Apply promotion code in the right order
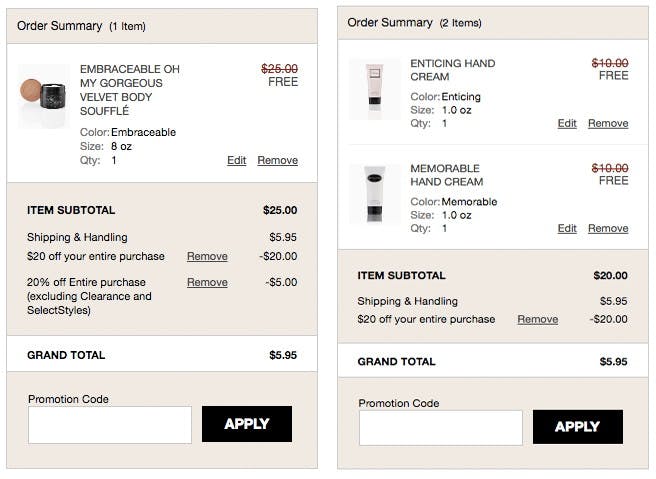656x479 pixels. (x=578, y=427)
